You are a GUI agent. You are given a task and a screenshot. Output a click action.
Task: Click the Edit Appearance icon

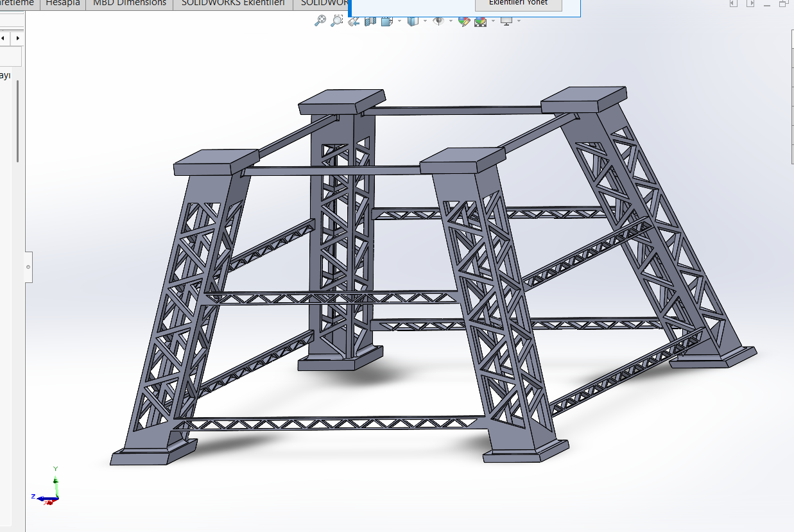(x=464, y=21)
